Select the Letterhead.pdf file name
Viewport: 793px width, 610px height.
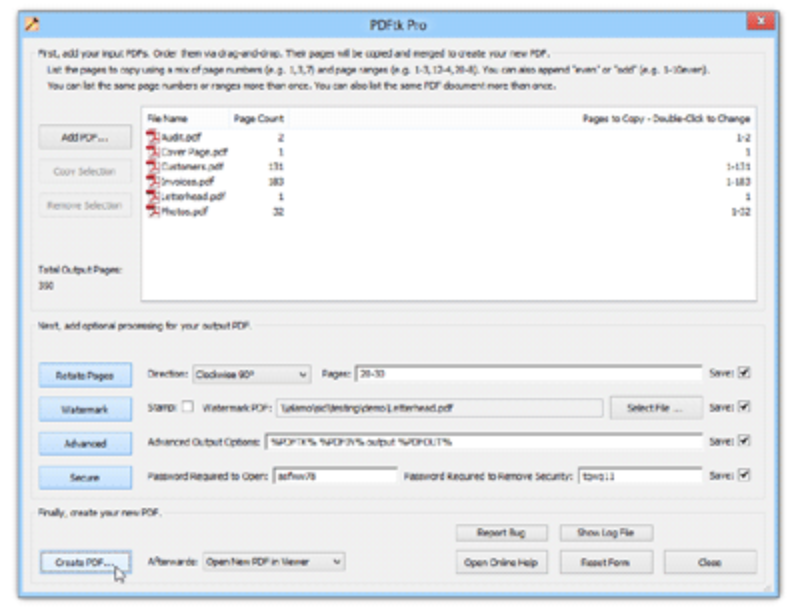click(x=193, y=196)
